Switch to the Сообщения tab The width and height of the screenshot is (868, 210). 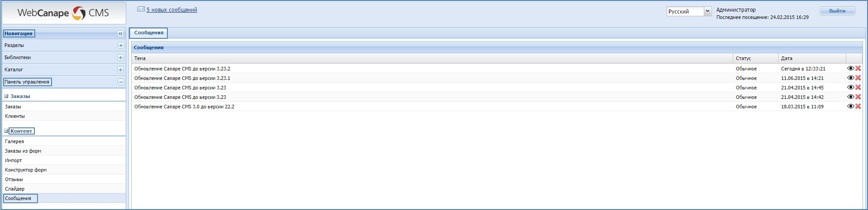(x=148, y=33)
